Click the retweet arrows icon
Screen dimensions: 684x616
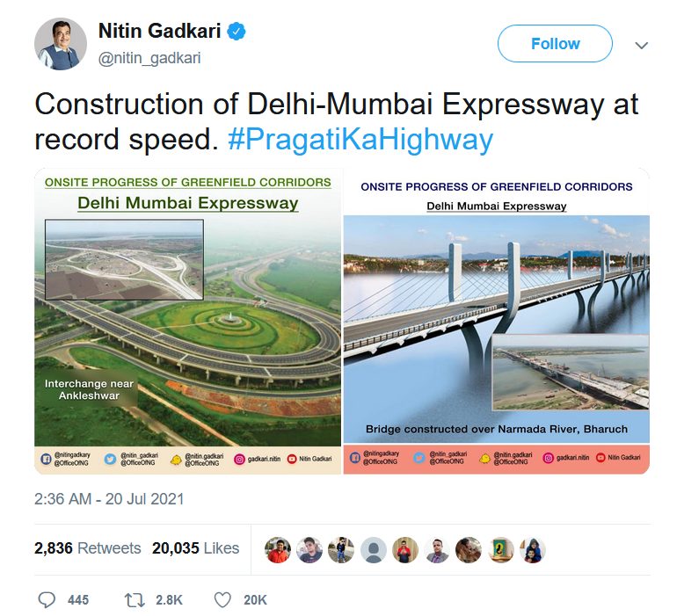[x=135, y=600]
